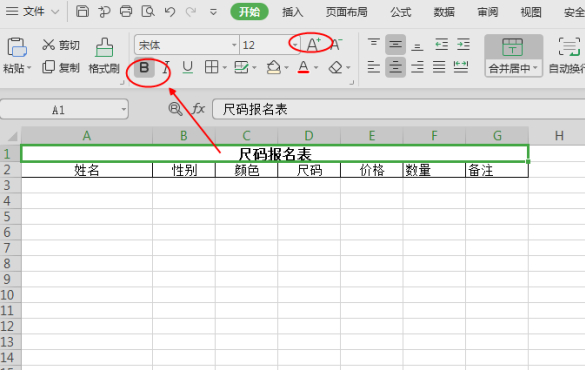
Task: Expand the font color dropdown arrow
Action: coord(316,68)
